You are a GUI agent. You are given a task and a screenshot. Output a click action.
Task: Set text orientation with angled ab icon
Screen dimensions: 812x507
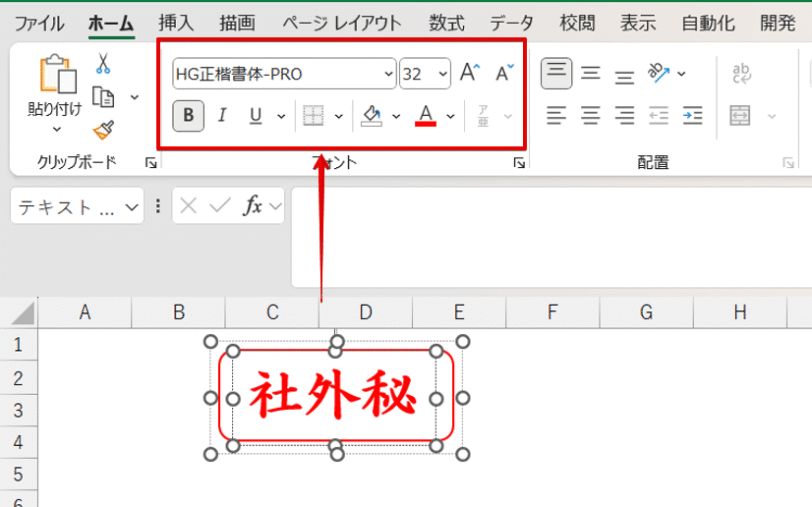pyautogui.click(x=658, y=73)
